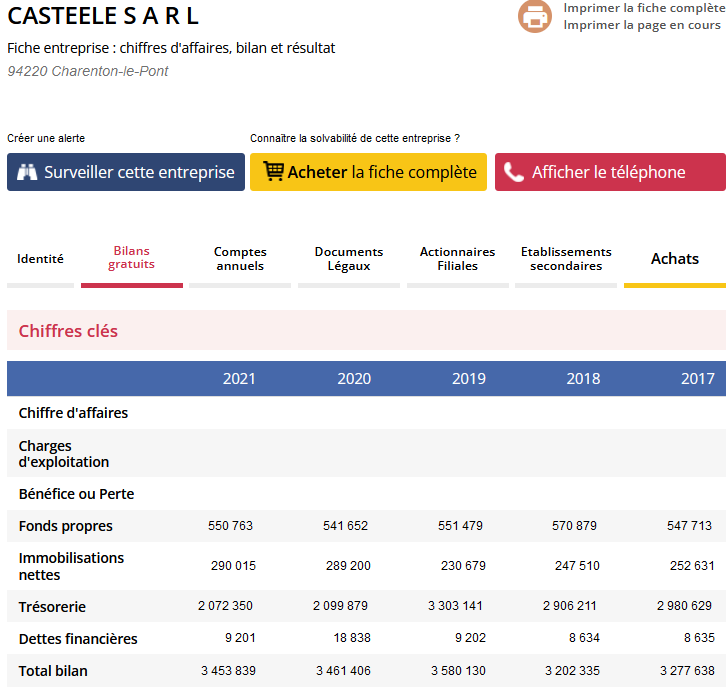The height and width of the screenshot is (687, 726).
Task: Go to 'Documents Légaux' tab
Action: pyautogui.click(x=349, y=259)
